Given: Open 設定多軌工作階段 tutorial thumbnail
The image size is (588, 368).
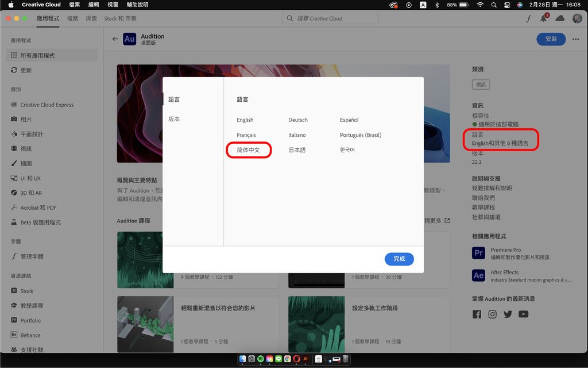Looking at the screenshot, I should [x=316, y=324].
